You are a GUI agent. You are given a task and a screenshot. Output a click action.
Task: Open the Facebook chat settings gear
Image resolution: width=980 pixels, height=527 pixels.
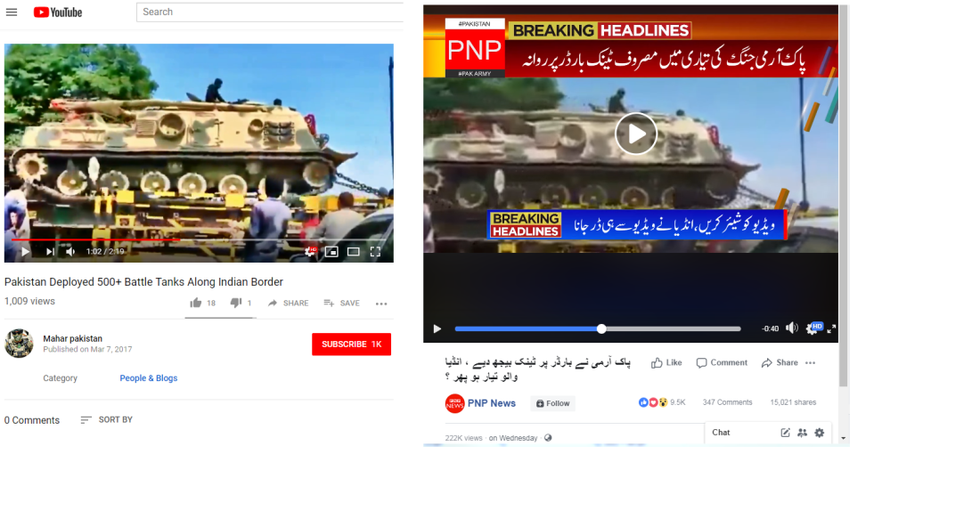pyautogui.click(x=820, y=432)
